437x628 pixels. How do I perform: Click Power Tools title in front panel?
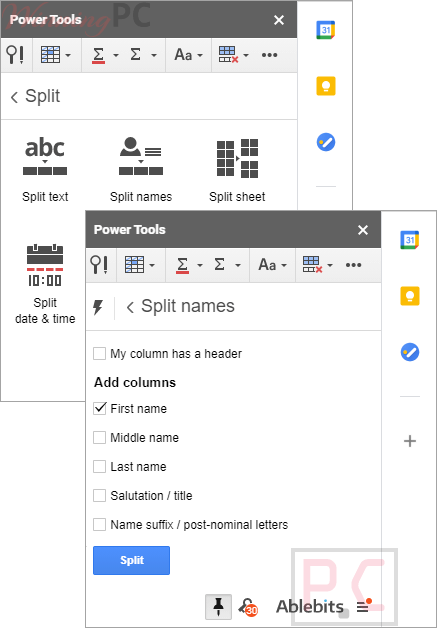tap(129, 229)
